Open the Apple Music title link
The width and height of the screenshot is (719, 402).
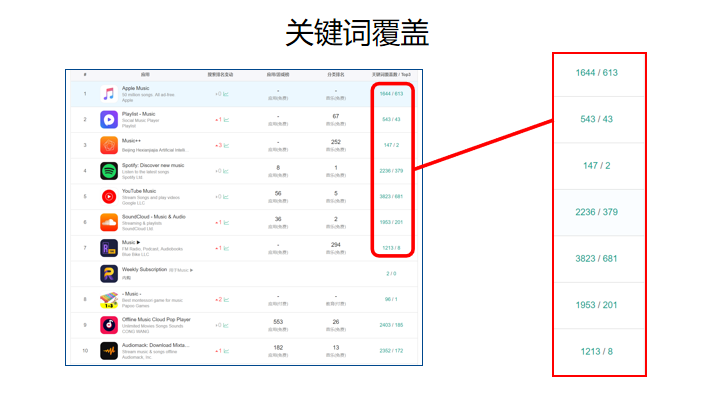[x=135, y=88]
